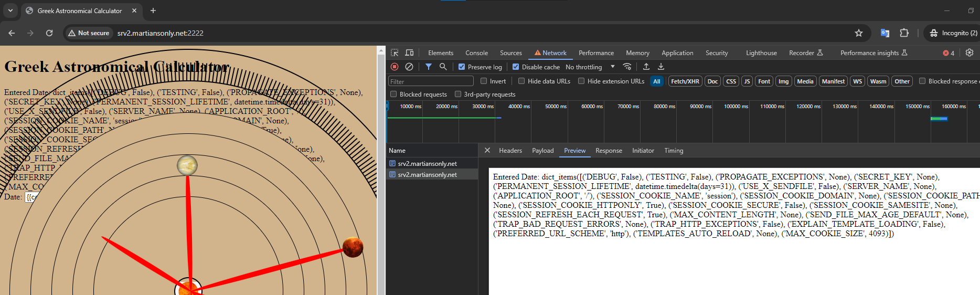The image size is (980, 295).
Task: Select the Response tab of request
Action: (x=609, y=151)
